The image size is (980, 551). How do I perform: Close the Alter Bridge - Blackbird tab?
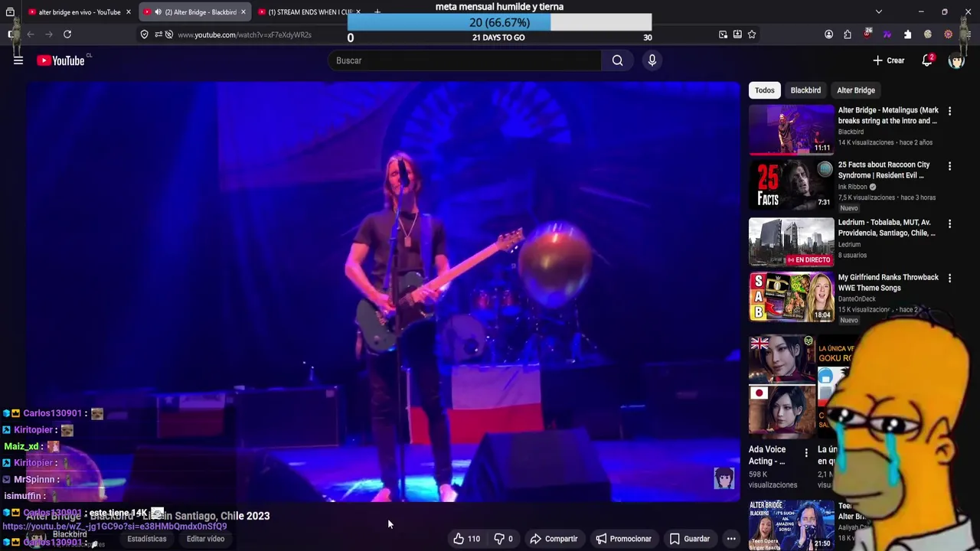(243, 12)
